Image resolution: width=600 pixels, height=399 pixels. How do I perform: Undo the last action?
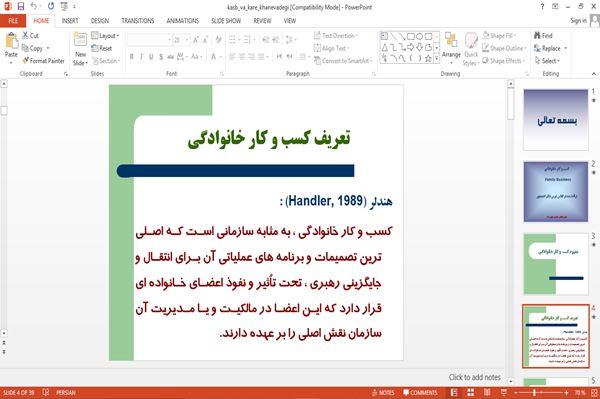click(x=34, y=7)
